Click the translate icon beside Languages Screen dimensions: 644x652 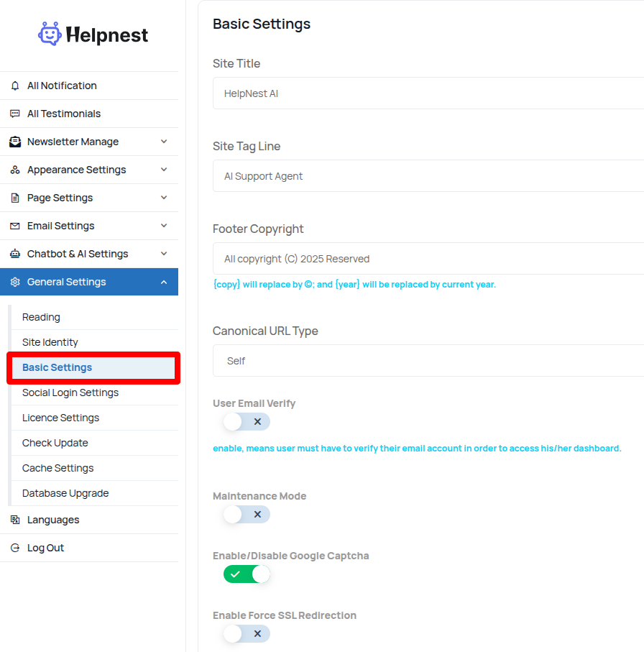click(x=15, y=520)
